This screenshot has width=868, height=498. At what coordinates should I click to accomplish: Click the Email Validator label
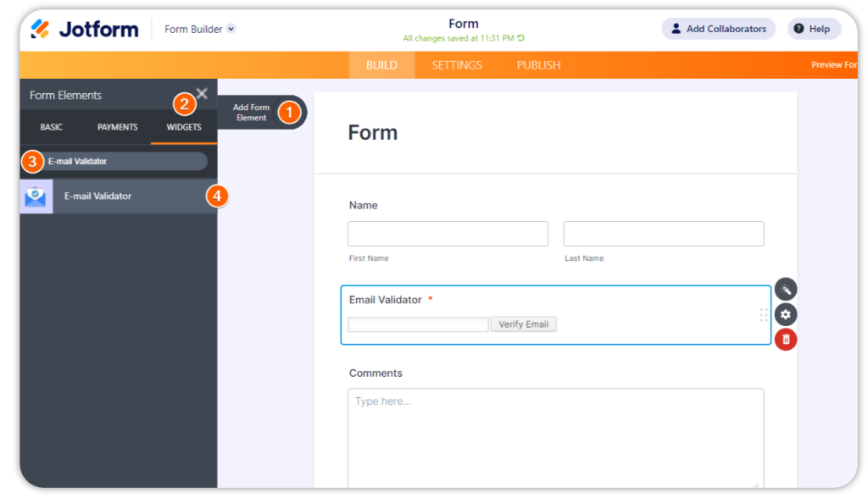386,300
